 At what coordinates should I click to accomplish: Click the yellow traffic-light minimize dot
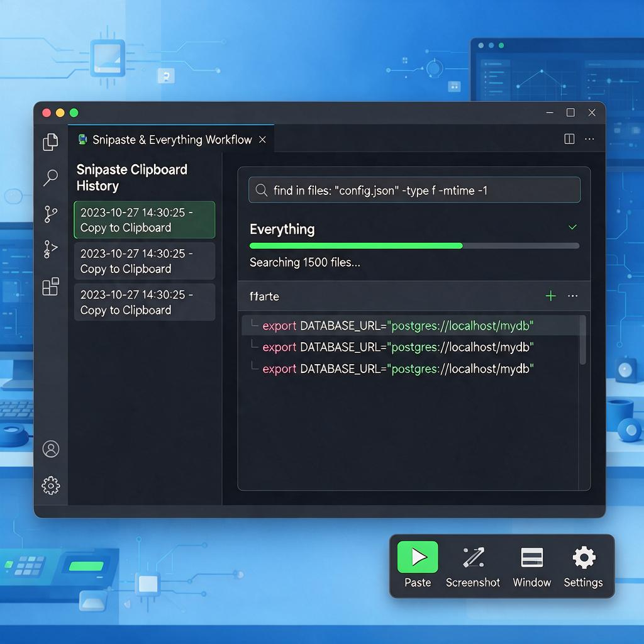[x=60, y=113]
